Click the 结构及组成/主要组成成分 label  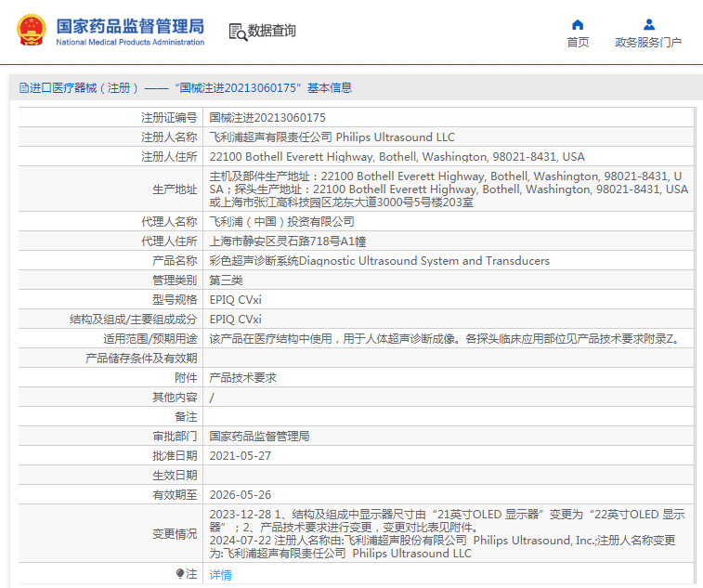click(x=133, y=320)
